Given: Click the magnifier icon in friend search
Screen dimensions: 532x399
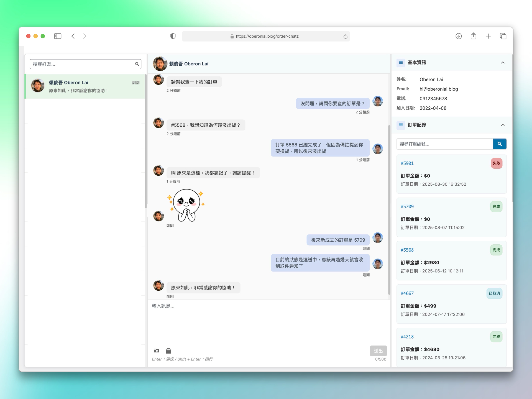Looking at the screenshot, I should (x=137, y=64).
